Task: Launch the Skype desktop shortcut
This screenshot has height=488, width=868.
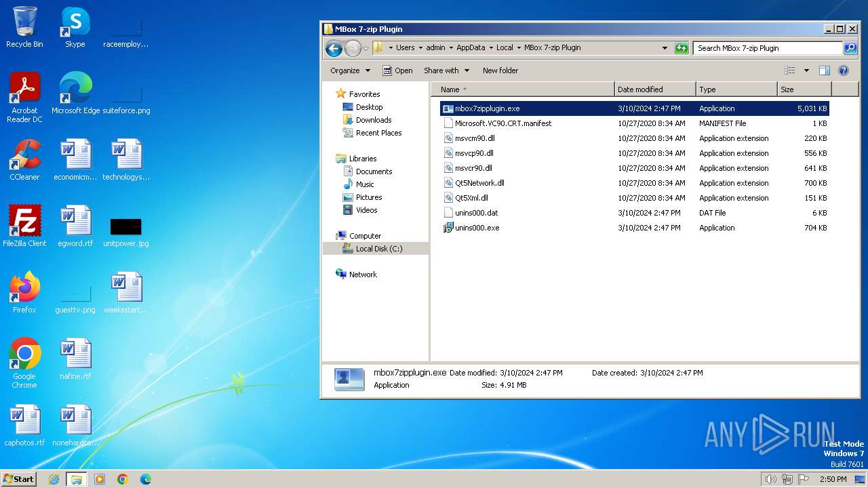Action: click(x=75, y=28)
